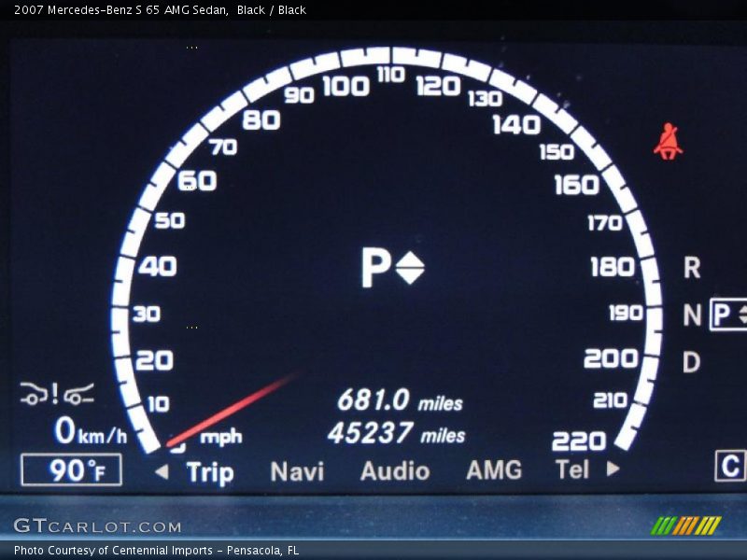Click the 140 mark on the speedometer
The width and height of the screenshot is (747, 560).
[x=516, y=125]
